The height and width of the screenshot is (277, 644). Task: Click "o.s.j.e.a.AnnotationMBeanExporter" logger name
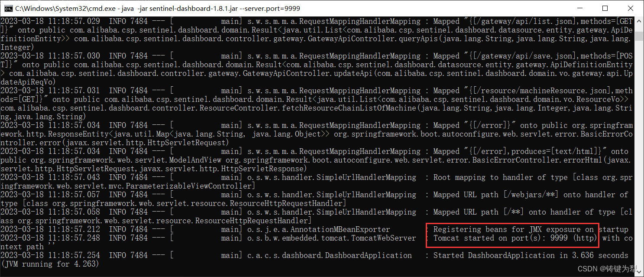tap(319, 229)
